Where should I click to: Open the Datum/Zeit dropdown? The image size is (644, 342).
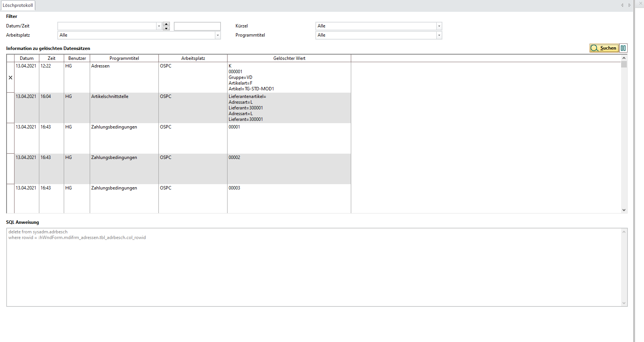pos(159,26)
